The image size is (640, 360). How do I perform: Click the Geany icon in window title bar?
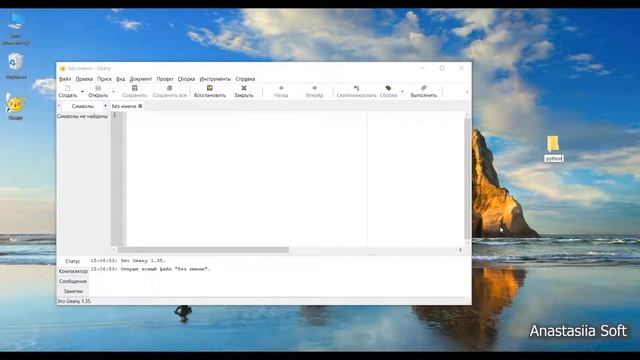pyautogui.click(x=62, y=69)
